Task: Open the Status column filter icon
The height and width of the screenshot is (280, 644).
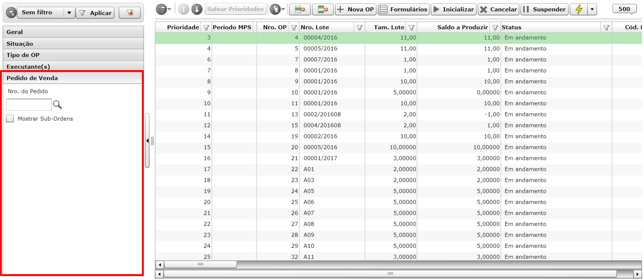Action: point(606,27)
